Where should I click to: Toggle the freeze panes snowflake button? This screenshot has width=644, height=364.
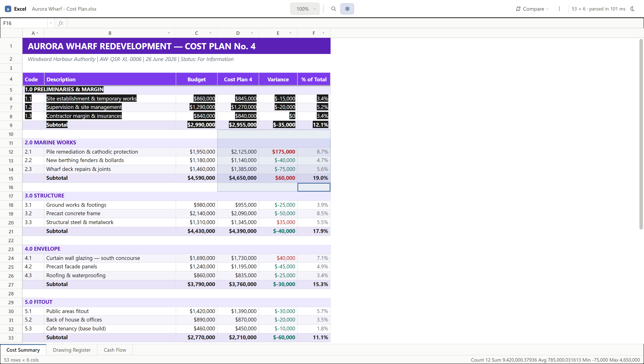(x=347, y=9)
